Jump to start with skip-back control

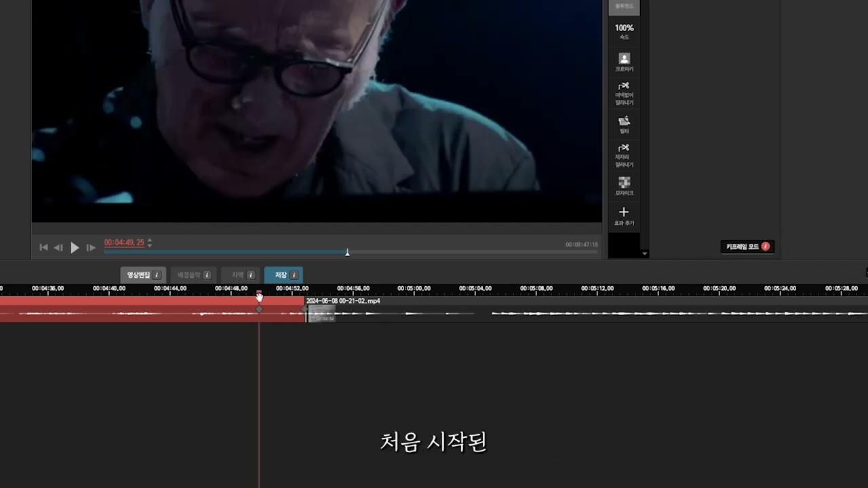(43, 247)
